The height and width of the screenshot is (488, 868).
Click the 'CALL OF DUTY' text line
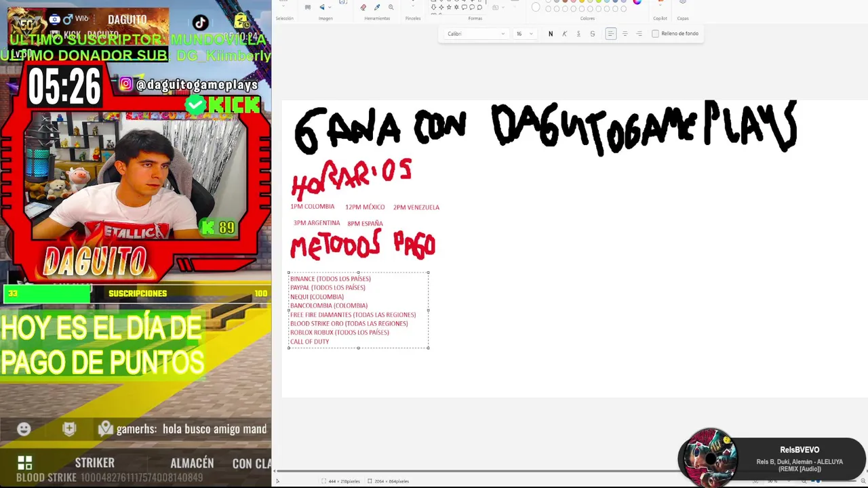tap(309, 342)
